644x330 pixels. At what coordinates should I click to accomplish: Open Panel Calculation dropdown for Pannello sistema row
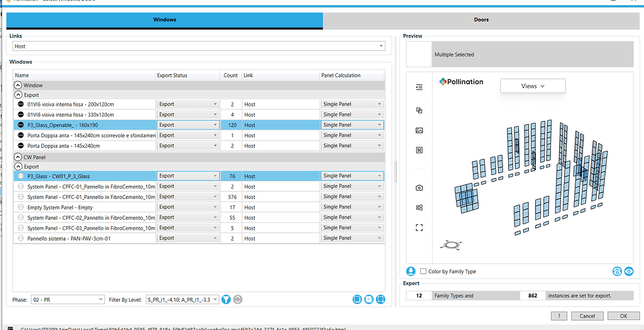[x=352, y=238]
